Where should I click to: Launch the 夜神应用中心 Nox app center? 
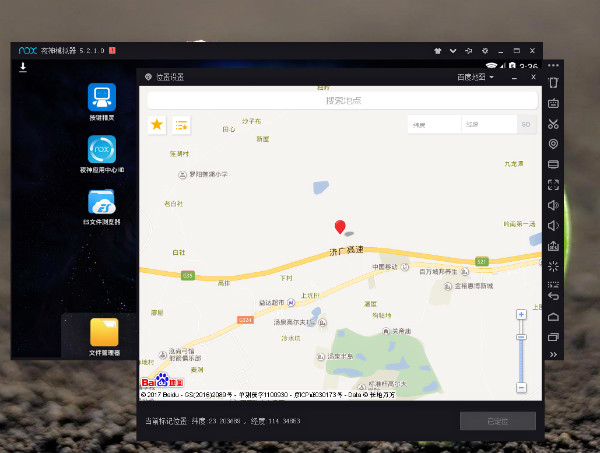coord(101,153)
